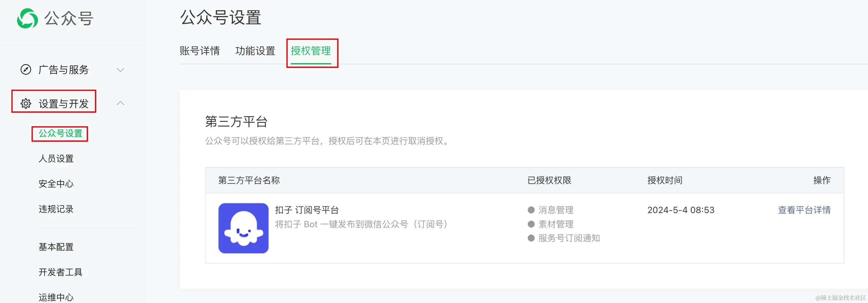Switch to the 账号详情 tab
The height and width of the screenshot is (303, 868).
[199, 51]
